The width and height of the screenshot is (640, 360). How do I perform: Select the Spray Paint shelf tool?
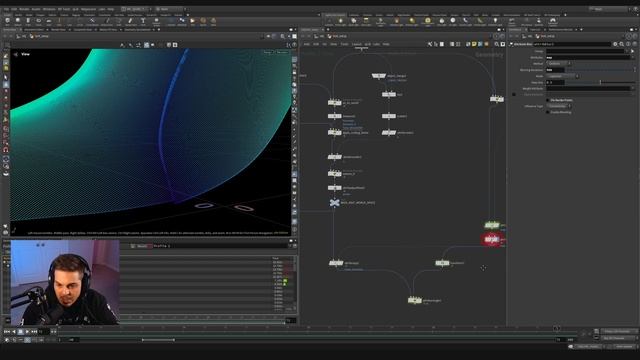131,21
